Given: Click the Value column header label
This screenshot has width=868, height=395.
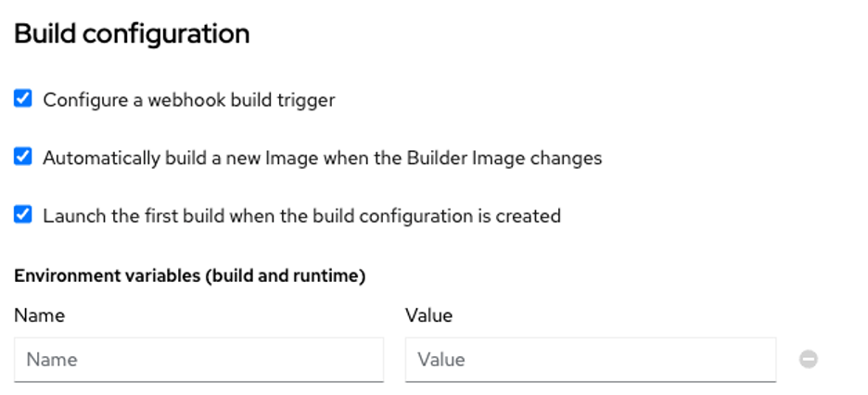Looking at the screenshot, I should point(428,315).
